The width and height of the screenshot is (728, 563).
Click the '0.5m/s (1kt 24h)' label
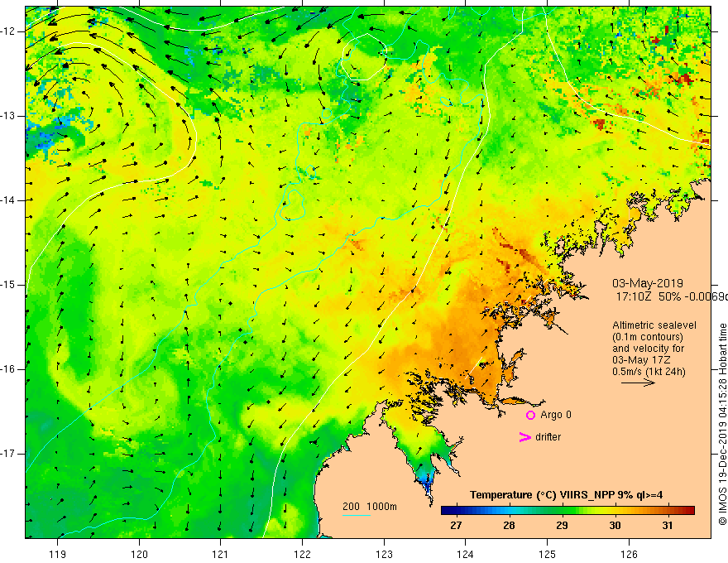pyautogui.click(x=649, y=372)
